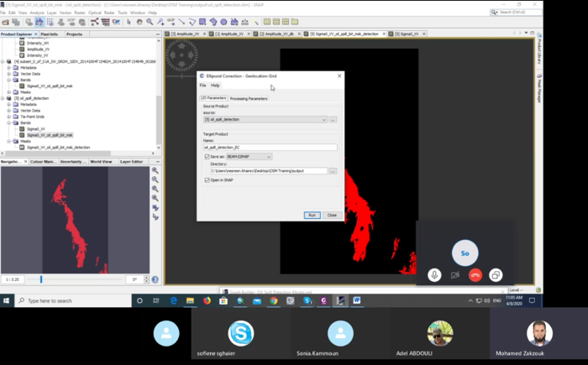Switch to the Pixel Info tab
This screenshot has width=588, height=365.
(49, 34)
